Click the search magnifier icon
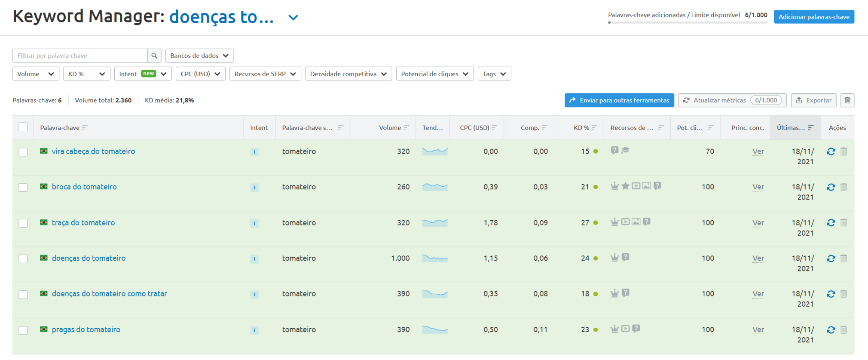868x360 pixels. 154,55
